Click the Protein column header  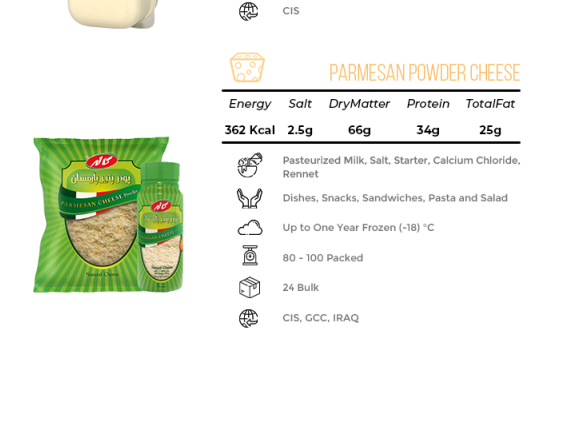point(428,104)
